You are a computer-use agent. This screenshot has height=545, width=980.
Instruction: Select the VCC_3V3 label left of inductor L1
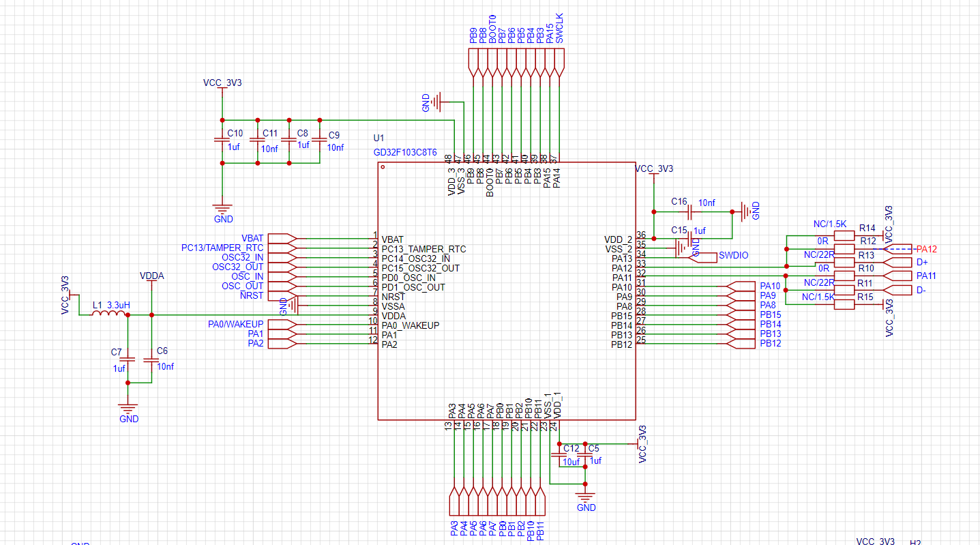tap(65, 295)
